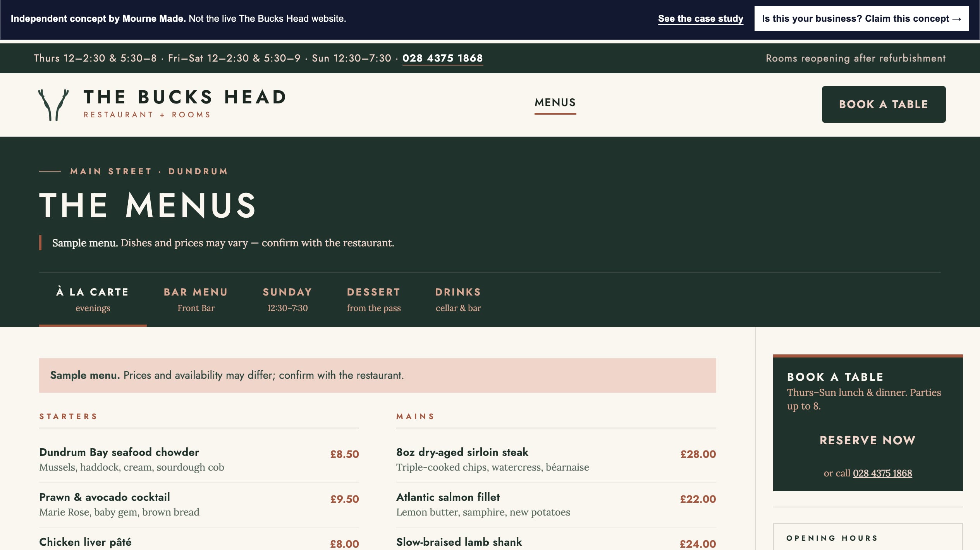Click the £22.00 salmon price
980x550 pixels.
coord(698,499)
